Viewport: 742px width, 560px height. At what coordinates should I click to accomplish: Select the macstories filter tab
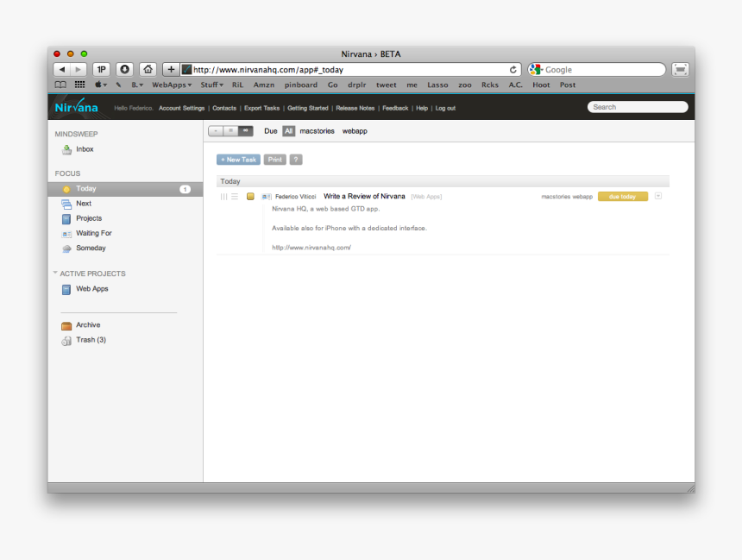(317, 130)
